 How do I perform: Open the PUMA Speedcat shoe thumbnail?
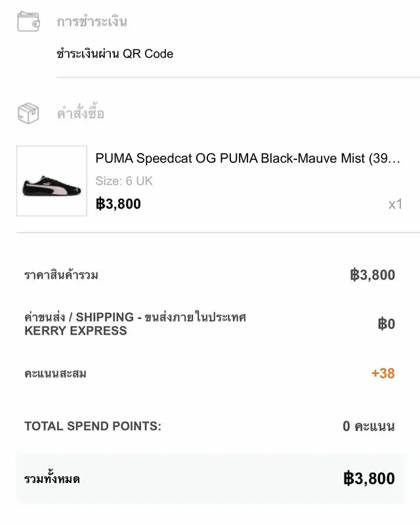(x=52, y=181)
